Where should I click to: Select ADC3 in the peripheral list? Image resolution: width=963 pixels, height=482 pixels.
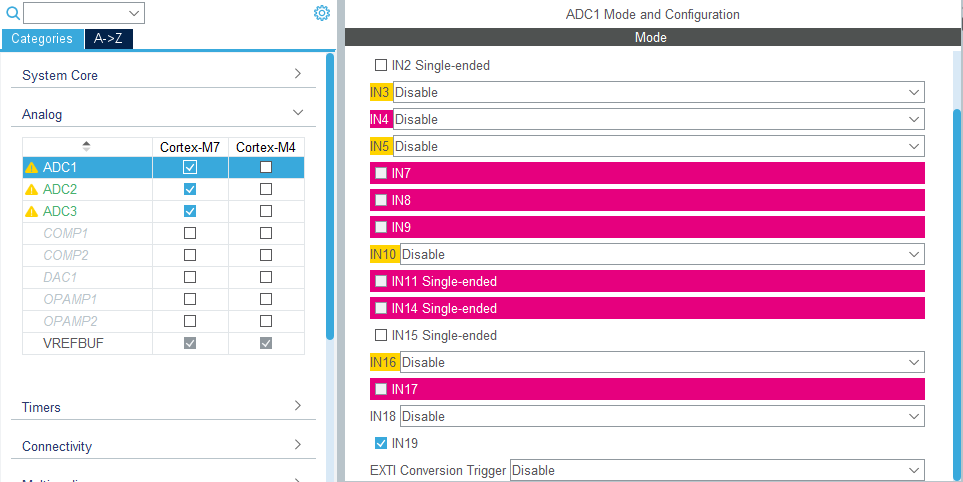60,212
